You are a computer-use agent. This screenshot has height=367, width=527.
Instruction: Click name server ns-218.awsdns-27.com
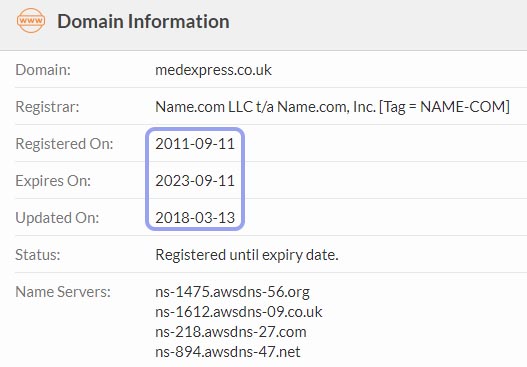(x=231, y=332)
